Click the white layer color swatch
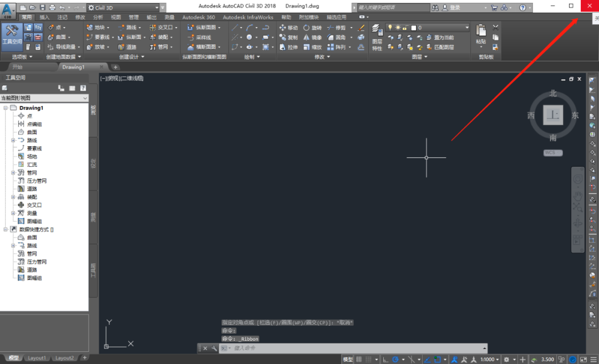 [x=414, y=28]
